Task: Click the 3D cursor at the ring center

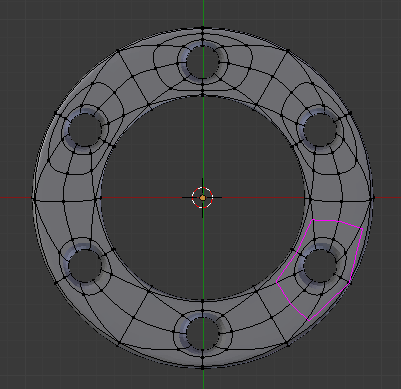Action: 202,198
